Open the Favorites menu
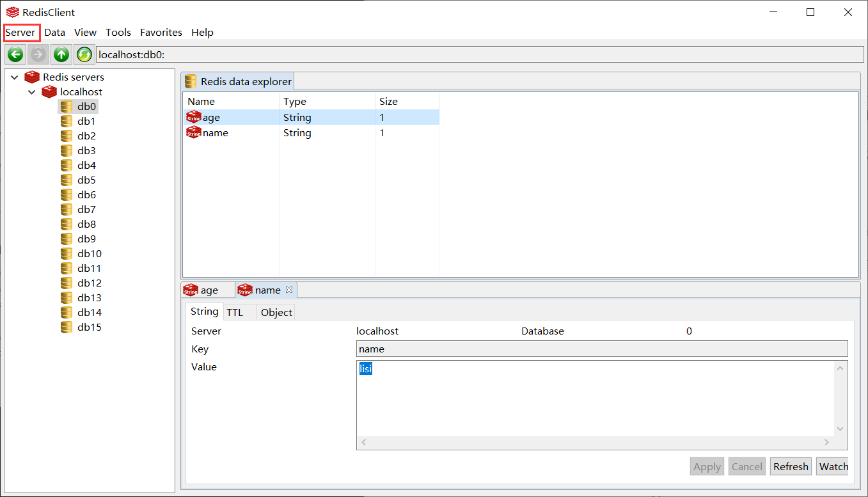Viewport: 868px width, 497px height. [x=161, y=32]
